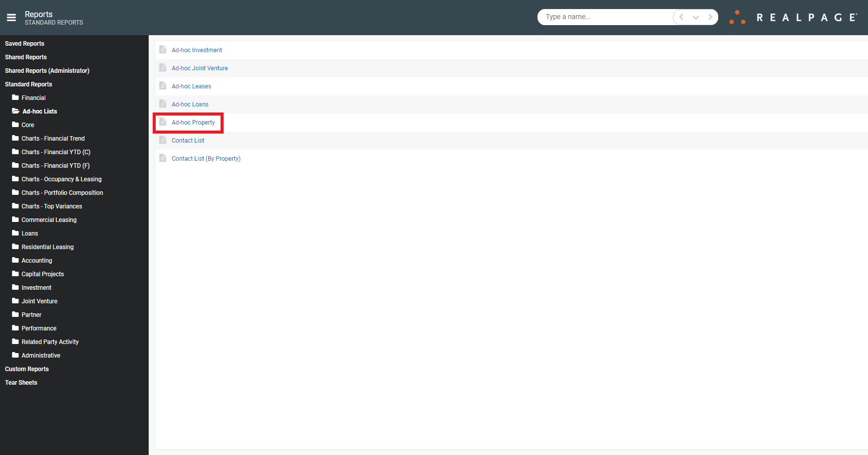
Task: Click the previous-result left chevron
Action: click(x=681, y=17)
